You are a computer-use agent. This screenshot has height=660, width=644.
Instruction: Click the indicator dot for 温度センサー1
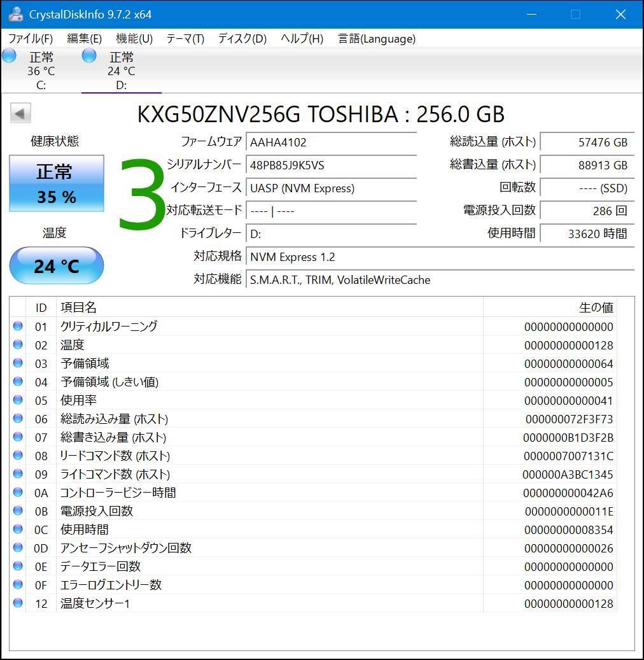(x=19, y=603)
